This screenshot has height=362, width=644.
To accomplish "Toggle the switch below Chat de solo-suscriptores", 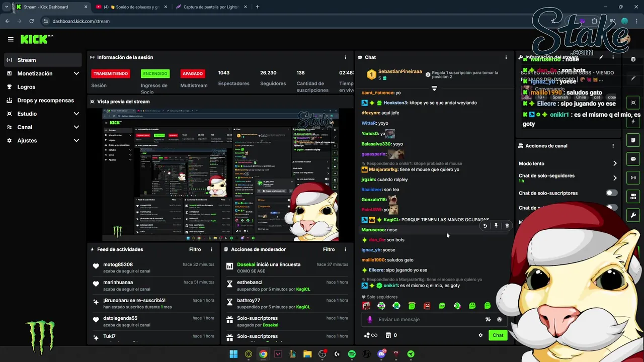I will click(611, 207).
